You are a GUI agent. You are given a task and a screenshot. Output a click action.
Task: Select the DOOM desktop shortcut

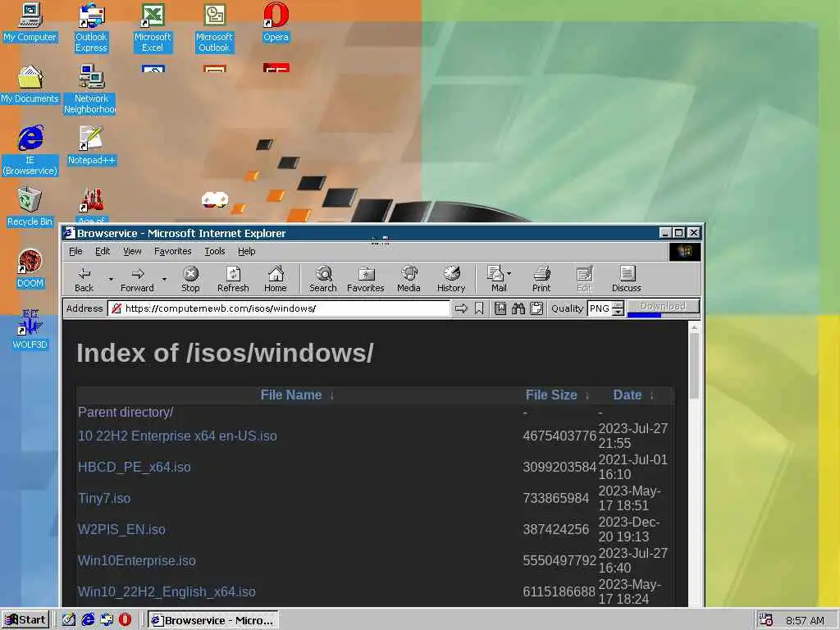(30, 268)
